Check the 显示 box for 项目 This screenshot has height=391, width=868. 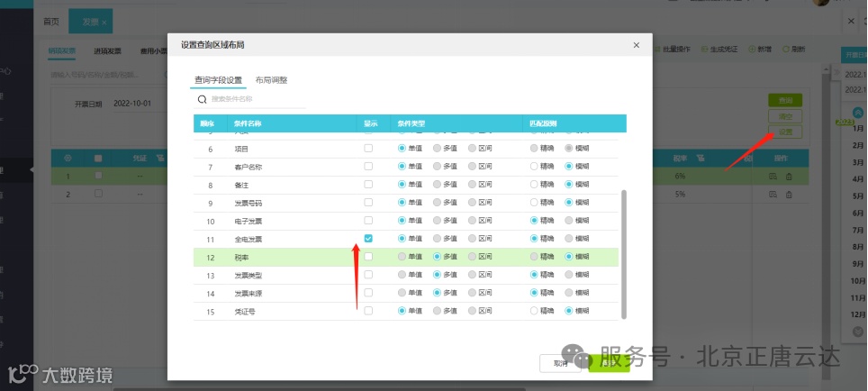[368, 149]
